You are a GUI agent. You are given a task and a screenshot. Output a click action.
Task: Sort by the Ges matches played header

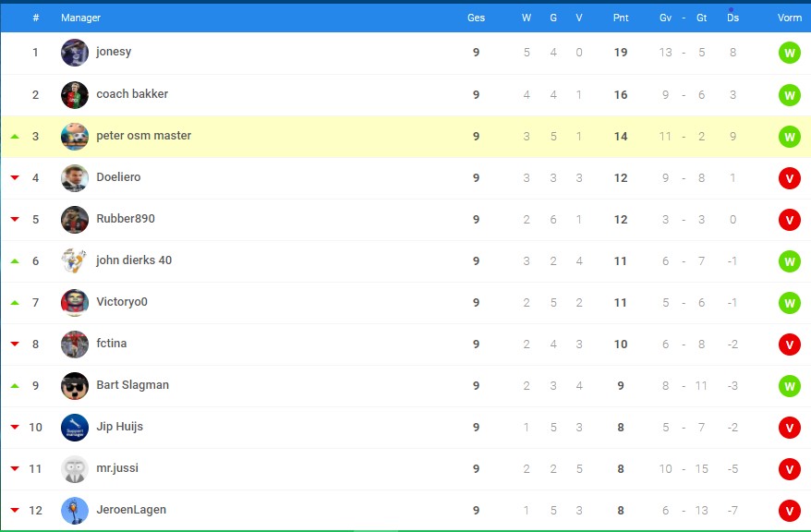476,18
